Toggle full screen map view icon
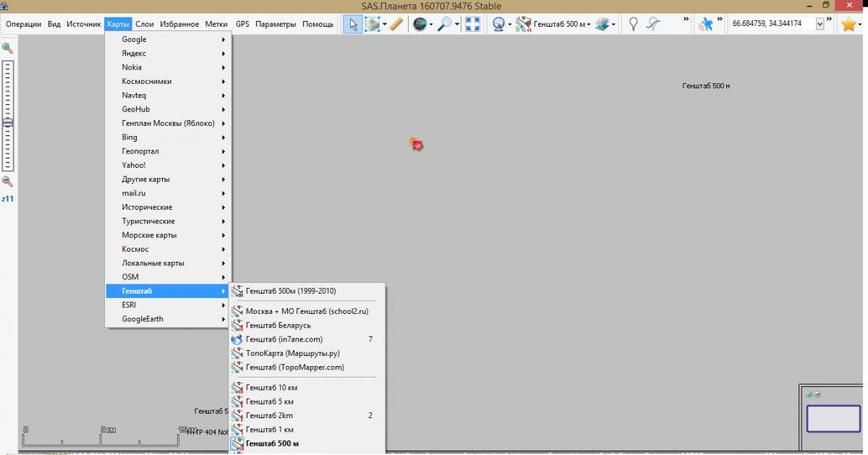This screenshot has width=868, height=455. click(472, 25)
